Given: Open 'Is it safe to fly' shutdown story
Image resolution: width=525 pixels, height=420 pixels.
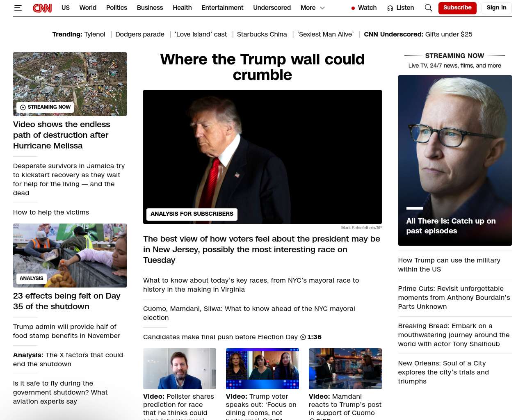Looking at the screenshot, I should 60,393.
